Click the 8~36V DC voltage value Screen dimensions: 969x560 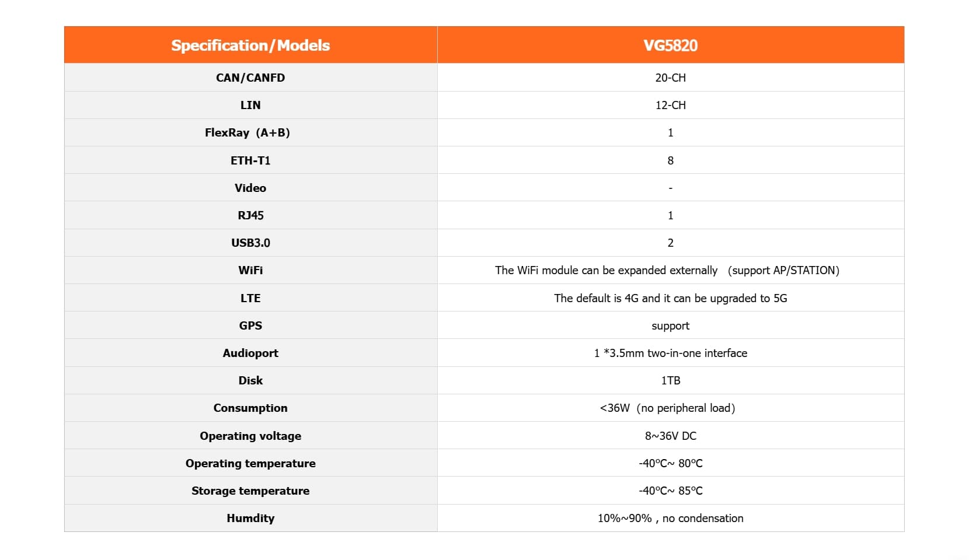670,436
